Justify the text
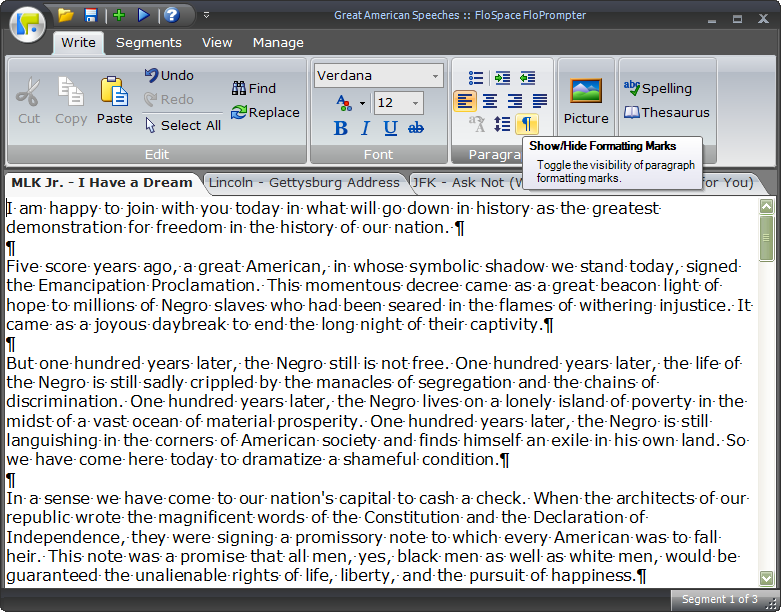The image size is (781, 612). tap(540, 101)
